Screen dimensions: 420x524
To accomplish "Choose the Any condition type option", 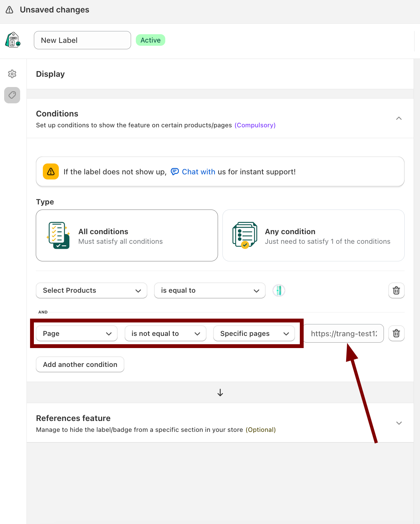I will tap(313, 235).
